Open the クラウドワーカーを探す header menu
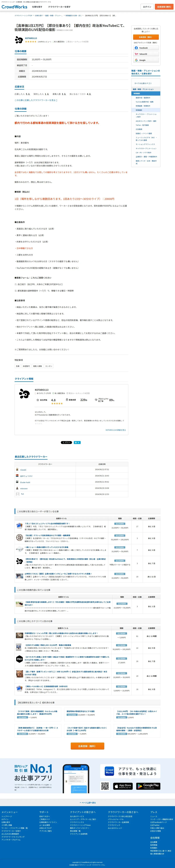 click(x=59, y=7)
